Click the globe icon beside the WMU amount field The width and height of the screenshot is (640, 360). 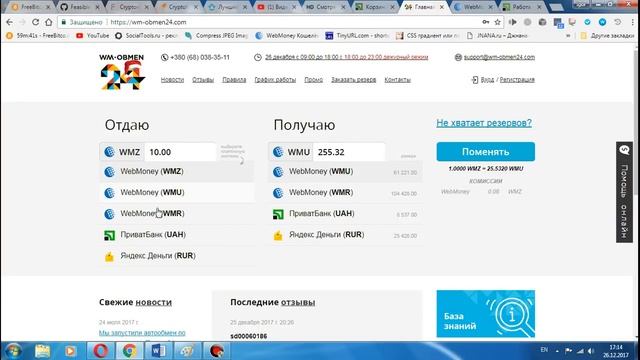(278, 152)
